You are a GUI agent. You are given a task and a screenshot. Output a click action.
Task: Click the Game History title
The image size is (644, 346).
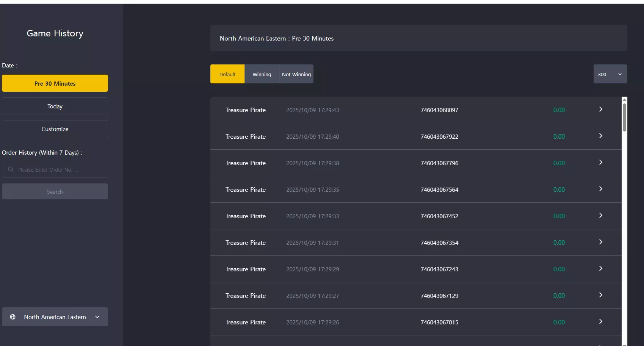[x=55, y=33]
